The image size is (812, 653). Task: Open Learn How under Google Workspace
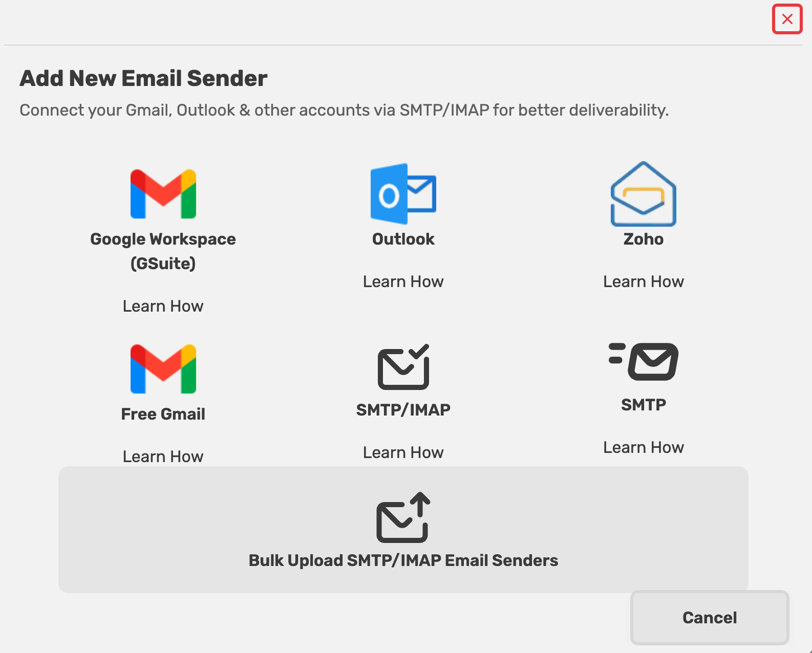click(x=163, y=306)
